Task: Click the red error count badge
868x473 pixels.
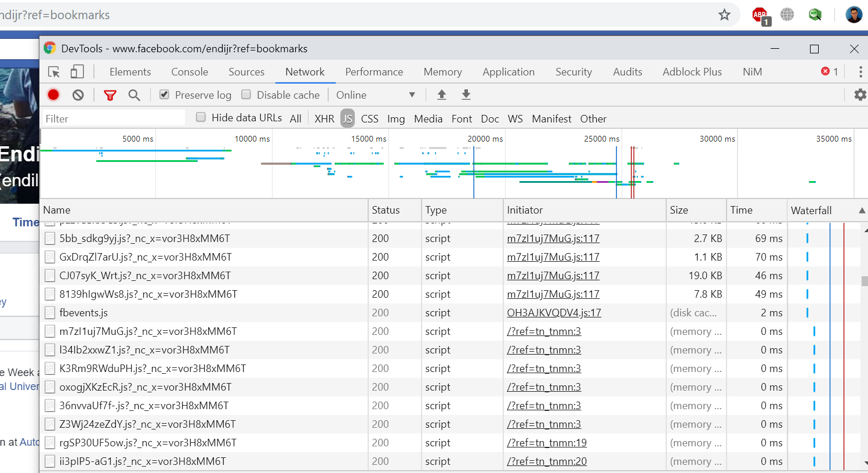Action: click(830, 71)
